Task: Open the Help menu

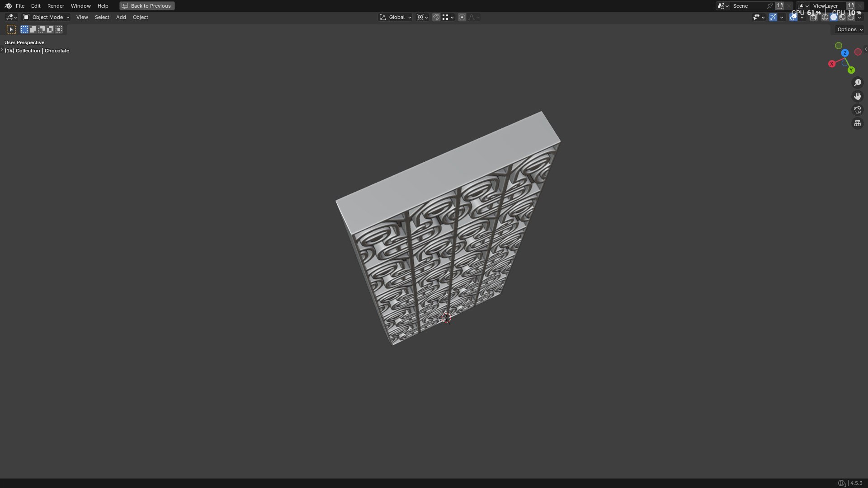Action: (103, 6)
